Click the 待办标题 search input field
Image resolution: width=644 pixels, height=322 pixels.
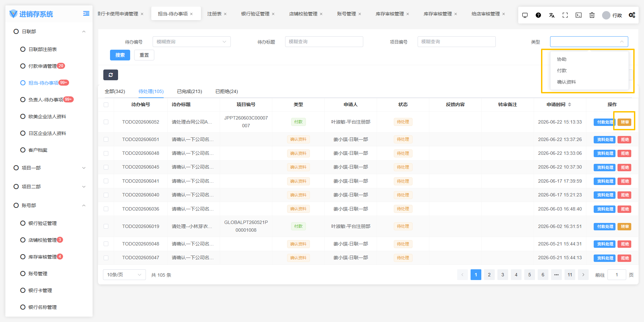[x=324, y=42]
